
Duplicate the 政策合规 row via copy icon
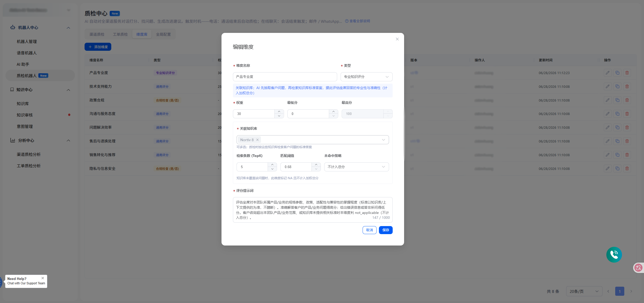(617, 100)
